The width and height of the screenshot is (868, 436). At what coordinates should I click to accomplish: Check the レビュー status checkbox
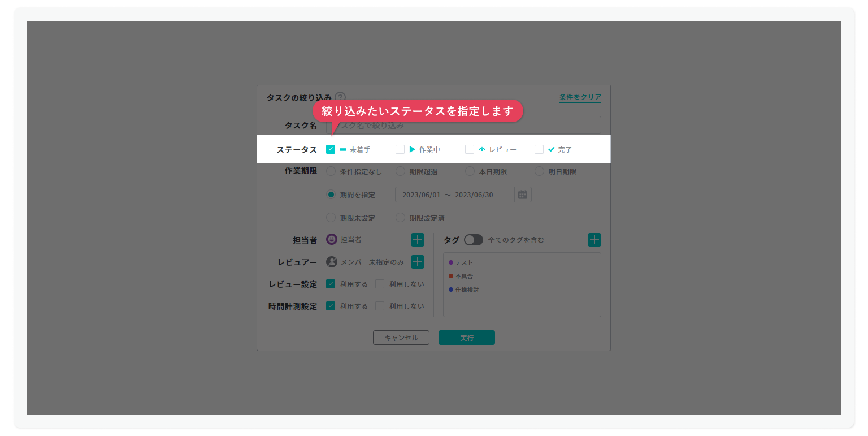click(470, 149)
